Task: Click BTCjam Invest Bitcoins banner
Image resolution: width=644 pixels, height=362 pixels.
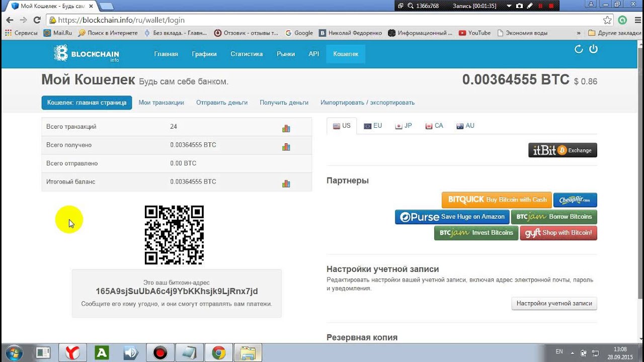Action: tap(476, 233)
